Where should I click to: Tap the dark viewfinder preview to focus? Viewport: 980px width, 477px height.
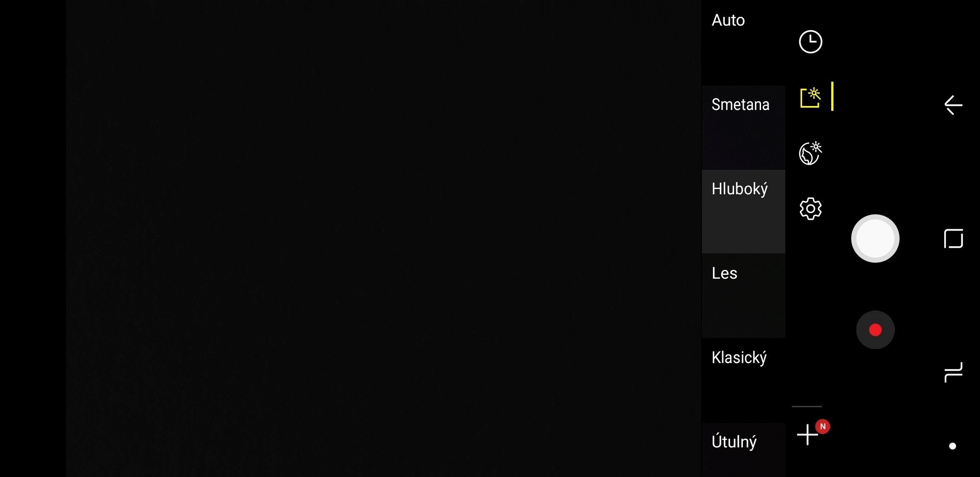(x=384, y=238)
